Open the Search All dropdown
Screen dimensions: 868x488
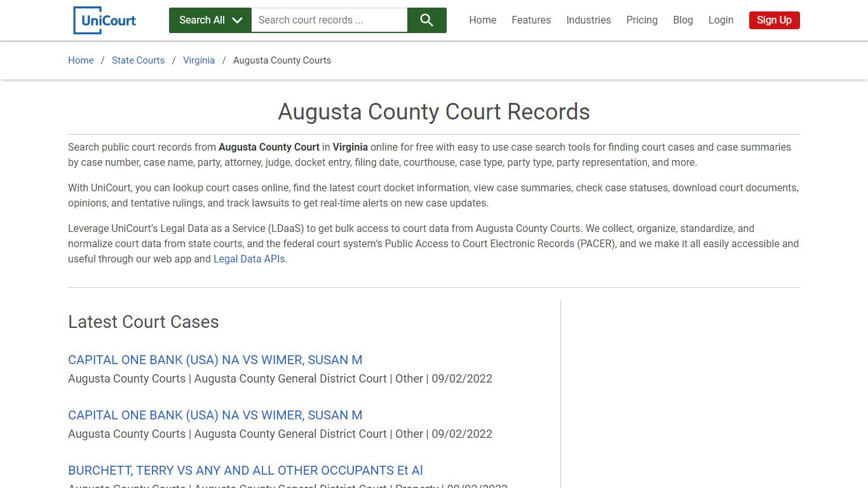pos(210,20)
